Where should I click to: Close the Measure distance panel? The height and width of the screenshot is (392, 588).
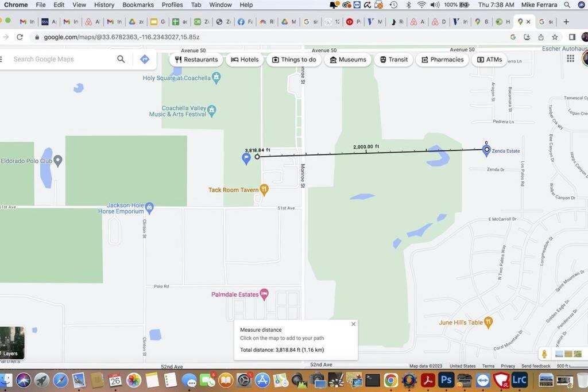pos(353,324)
